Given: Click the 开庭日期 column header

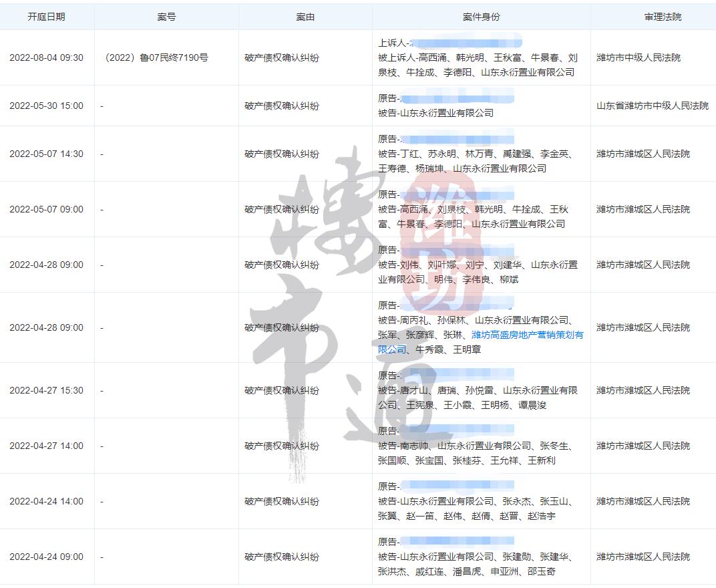Looking at the screenshot, I should point(46,17).
